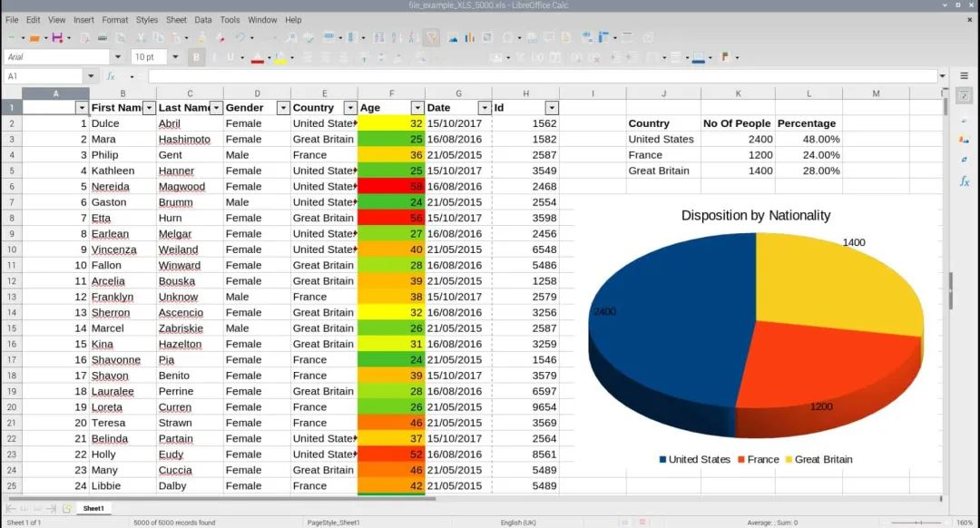Toggle the AutoFilter funnel button
This screenshot has width=980, height=528.
point(431,38)
